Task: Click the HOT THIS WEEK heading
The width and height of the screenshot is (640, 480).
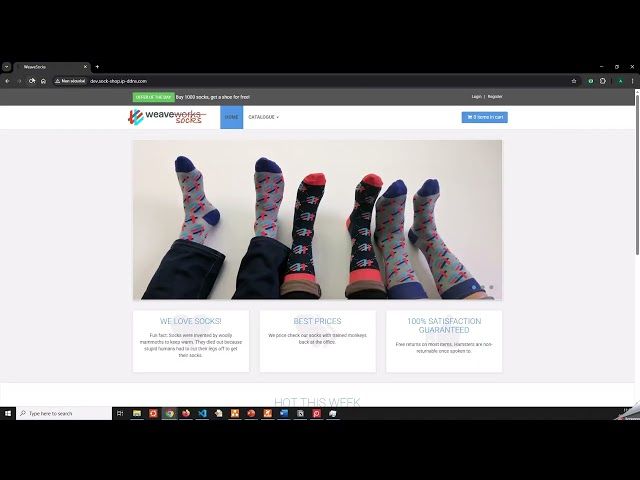Action: [317, 402]
